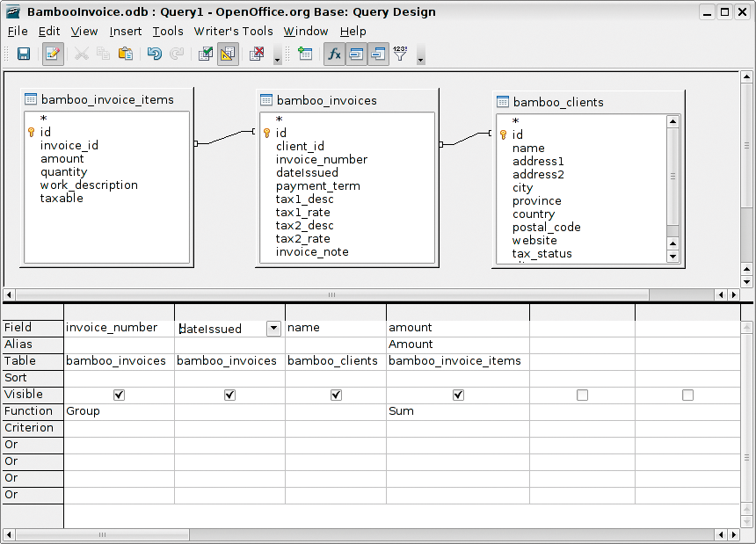Select province in bamboo_clients
This screenshot has width=756, height=544.
point(536,201)
